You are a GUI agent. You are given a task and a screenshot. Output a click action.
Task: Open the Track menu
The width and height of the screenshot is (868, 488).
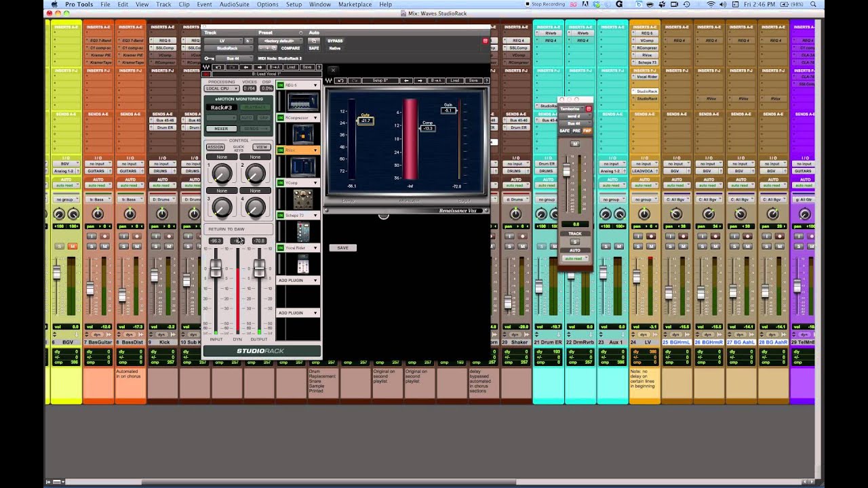coord(163,4)
